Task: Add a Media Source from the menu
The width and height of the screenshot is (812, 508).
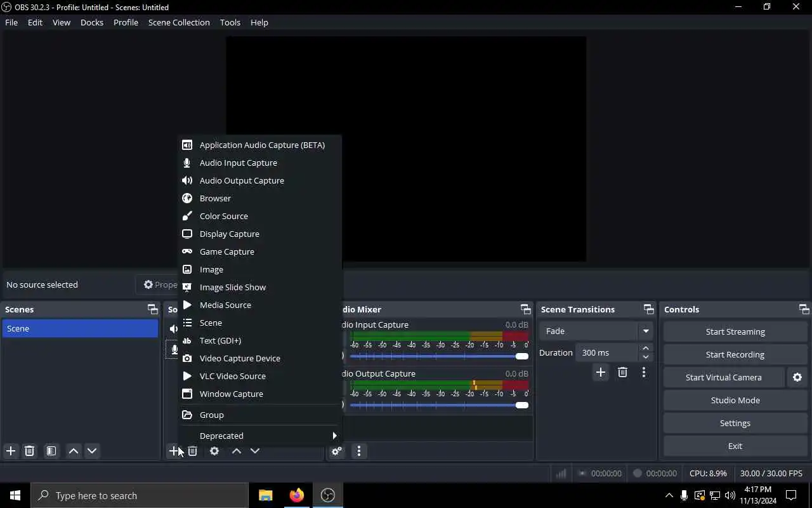Action: (259, 305)
